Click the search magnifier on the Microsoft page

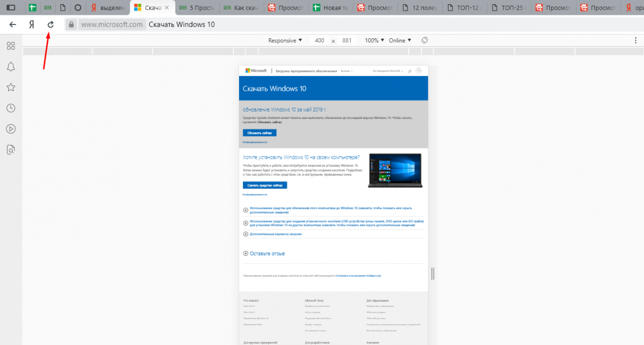click(410, 71)
